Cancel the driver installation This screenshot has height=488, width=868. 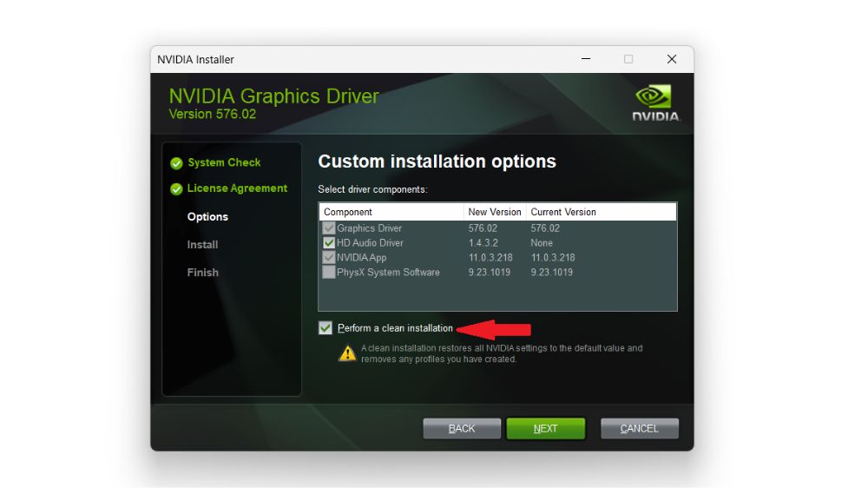(x=639, y=429)
